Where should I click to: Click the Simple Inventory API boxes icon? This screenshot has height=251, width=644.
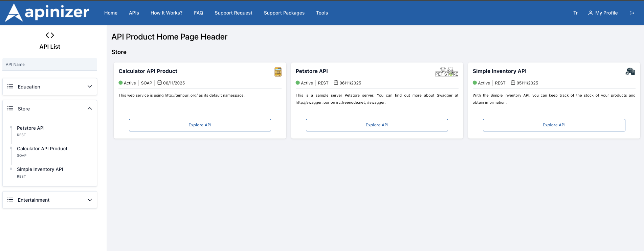[x=630, y=72]
